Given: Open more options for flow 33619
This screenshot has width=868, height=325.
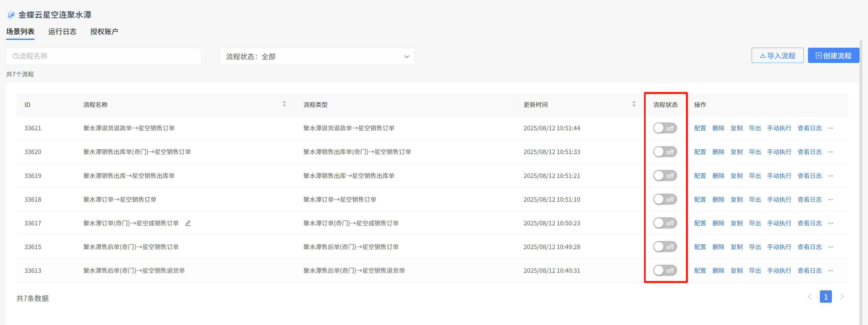Looking at the screenshot, I should click(x=831, y=176).
